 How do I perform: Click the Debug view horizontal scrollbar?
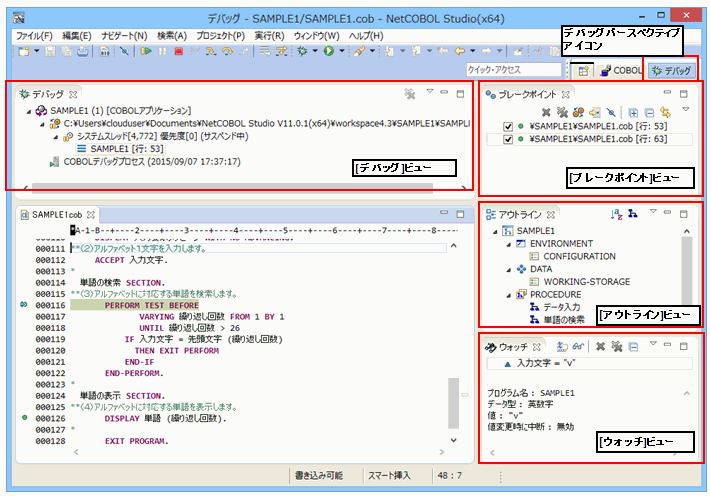[232, 187]
